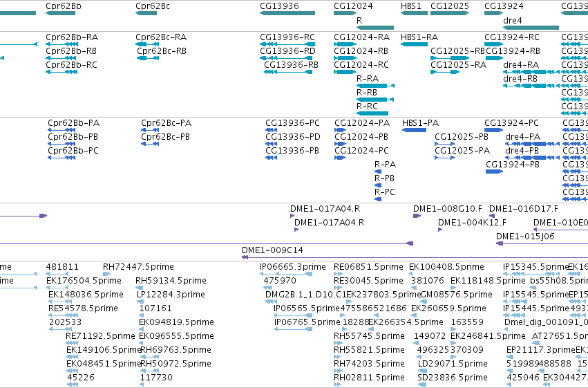Open protein dre4-PA
This screenshot has height=388, width=588.
tap(523, 137)
